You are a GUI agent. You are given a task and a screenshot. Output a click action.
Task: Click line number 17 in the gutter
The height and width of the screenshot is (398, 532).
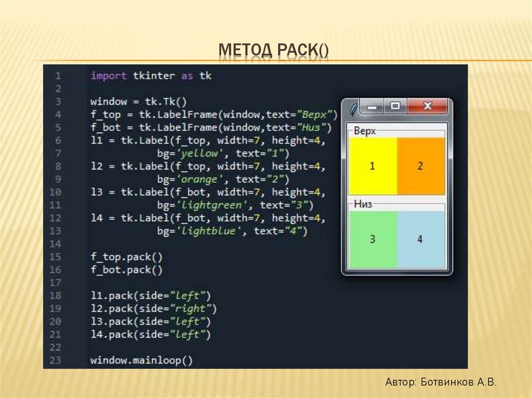pyautogui.click(x=55, y=283)
